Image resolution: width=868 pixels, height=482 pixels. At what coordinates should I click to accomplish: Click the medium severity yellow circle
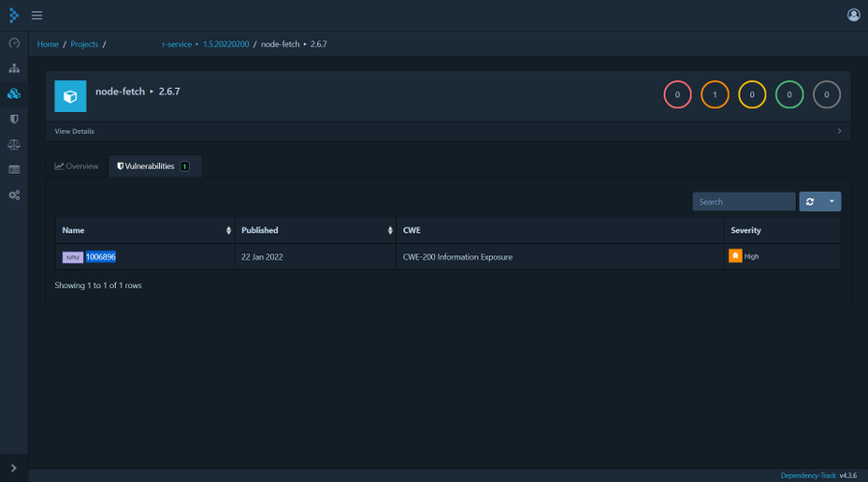[x=751, y=94]
